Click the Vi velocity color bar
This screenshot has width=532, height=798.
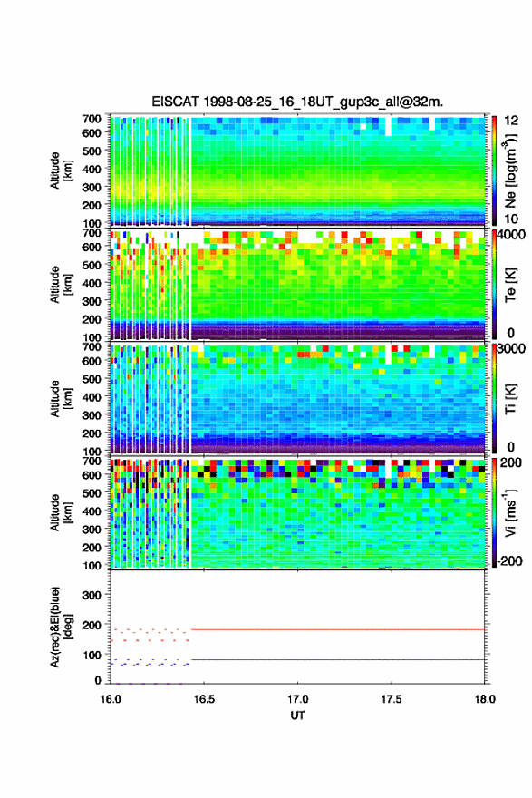(x=494, y=512)
